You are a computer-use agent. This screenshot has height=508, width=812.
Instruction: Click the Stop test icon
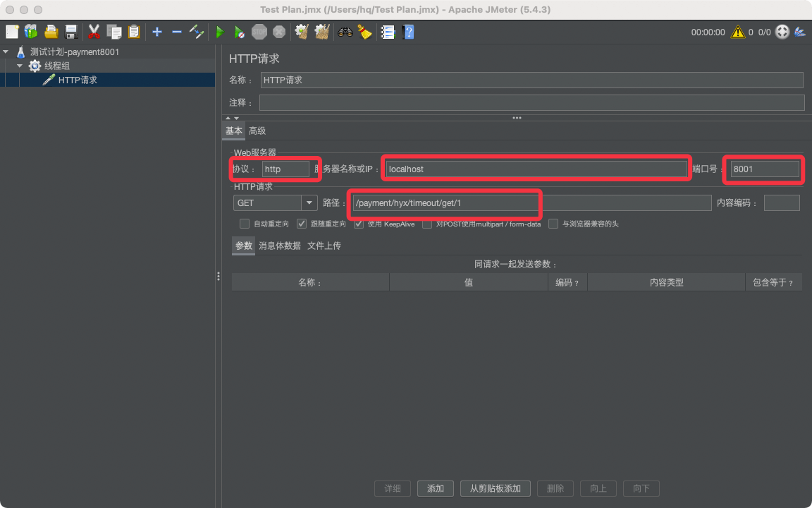click(259, 32)
